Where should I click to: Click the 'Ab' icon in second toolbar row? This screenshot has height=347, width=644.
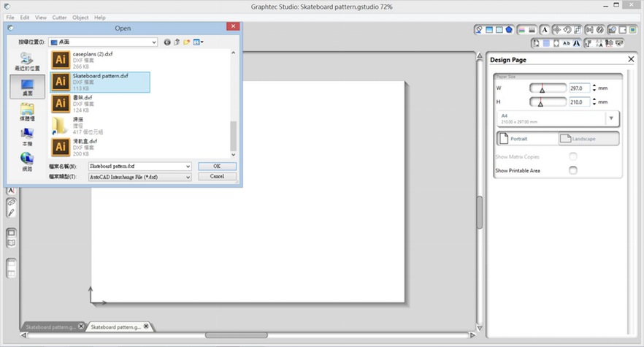(x=567, y=43)
